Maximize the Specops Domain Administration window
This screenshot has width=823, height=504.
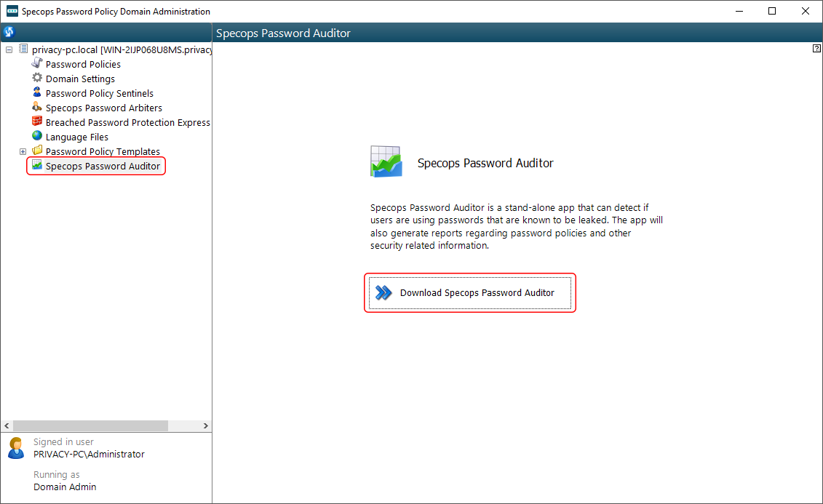[771, 11]
